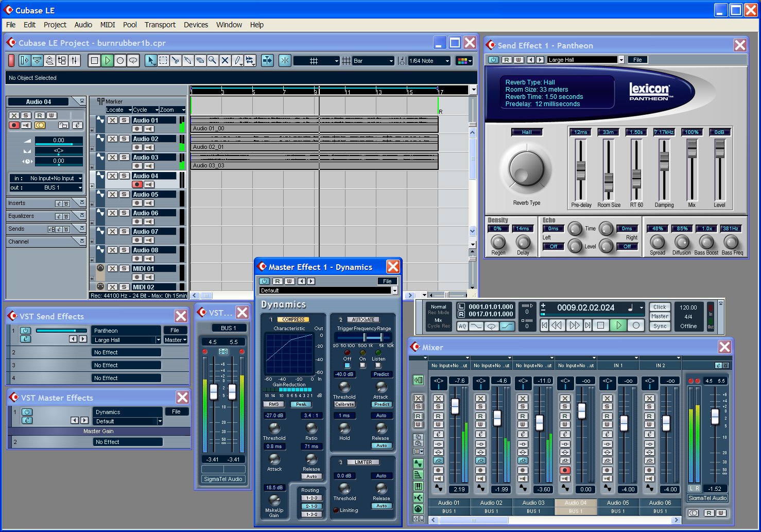Toggle Pantheon effect power button
Viewport: 761px width, 532px height.
coord(493,60)
